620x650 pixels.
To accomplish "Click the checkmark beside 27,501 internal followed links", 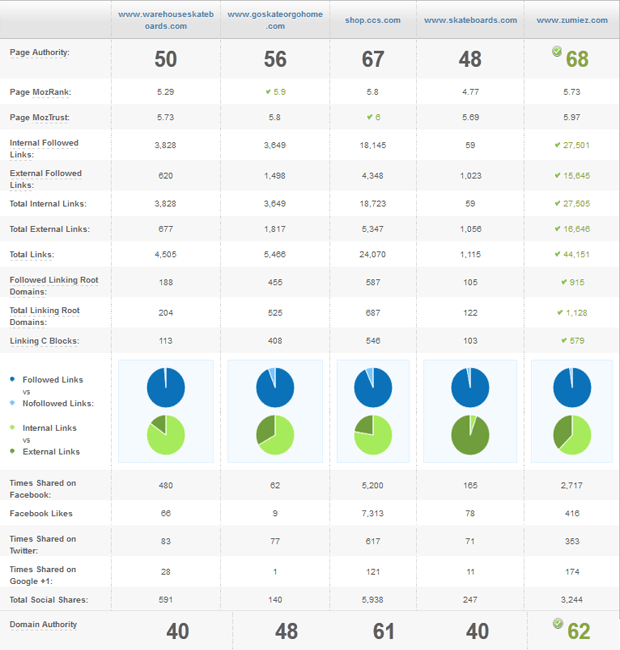I will click(x=557, y=145).
